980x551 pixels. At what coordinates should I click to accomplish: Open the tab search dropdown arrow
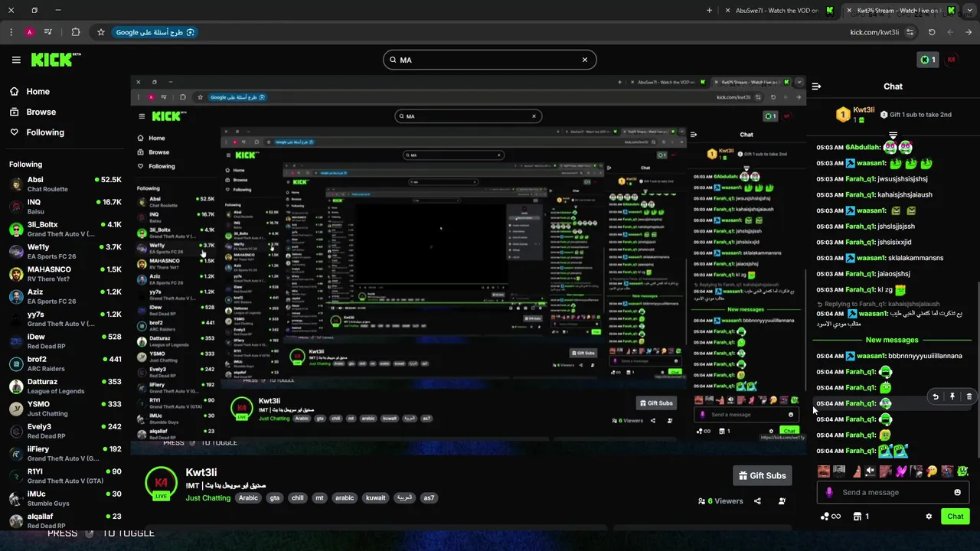click(x=969, y=11)
